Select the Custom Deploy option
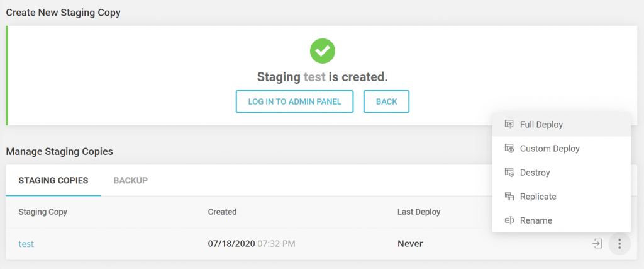644x269 pixels. tap(549, 149)
